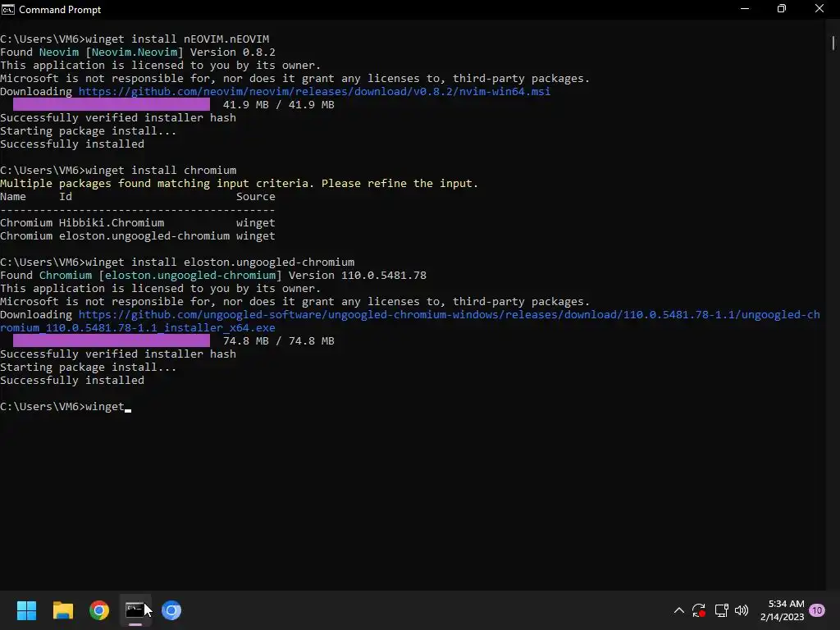Click the installer_x64.exe link continuation
This screenshot has height=630, width=840.
(138, 328)
